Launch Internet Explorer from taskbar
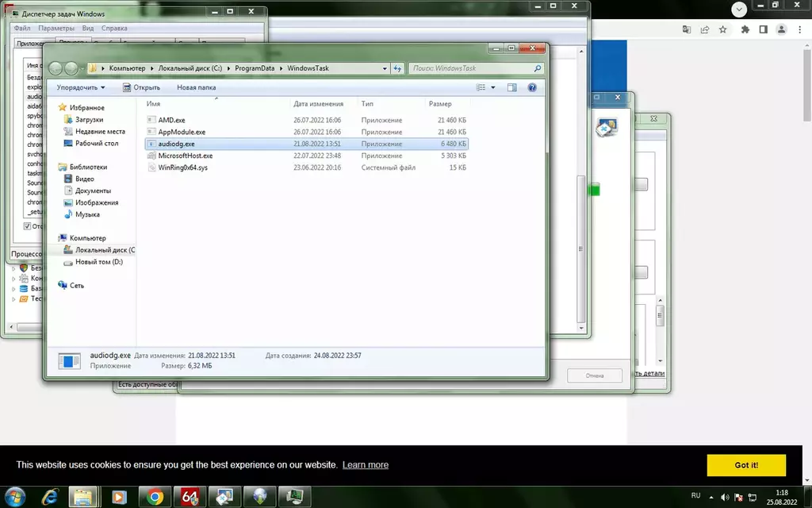Screen dimensions: 812x508 click(x=50, y=497)
